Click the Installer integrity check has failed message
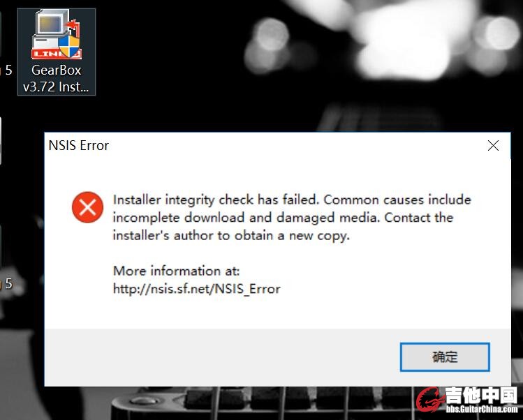Screen dimensions: 523x420 pos(292,218)
